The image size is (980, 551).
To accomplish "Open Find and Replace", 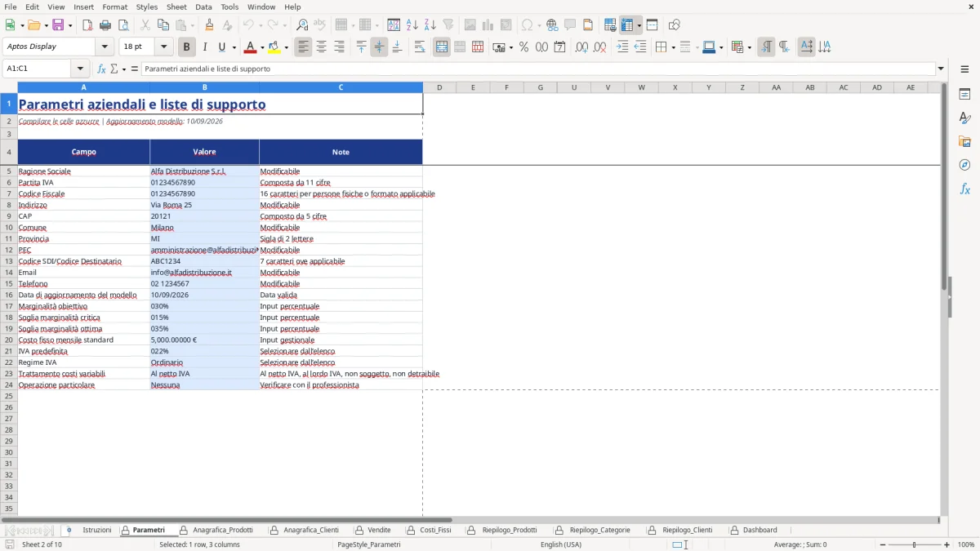I will [x=302, y=25].
